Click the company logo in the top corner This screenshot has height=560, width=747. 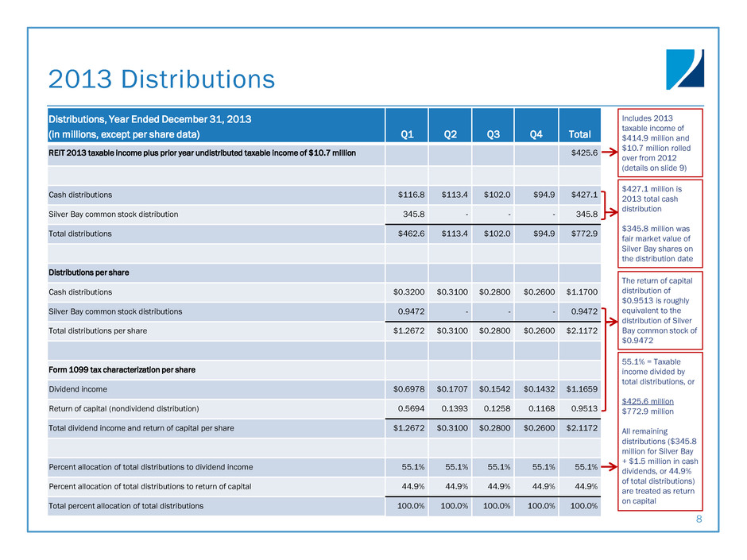(685, 69)
